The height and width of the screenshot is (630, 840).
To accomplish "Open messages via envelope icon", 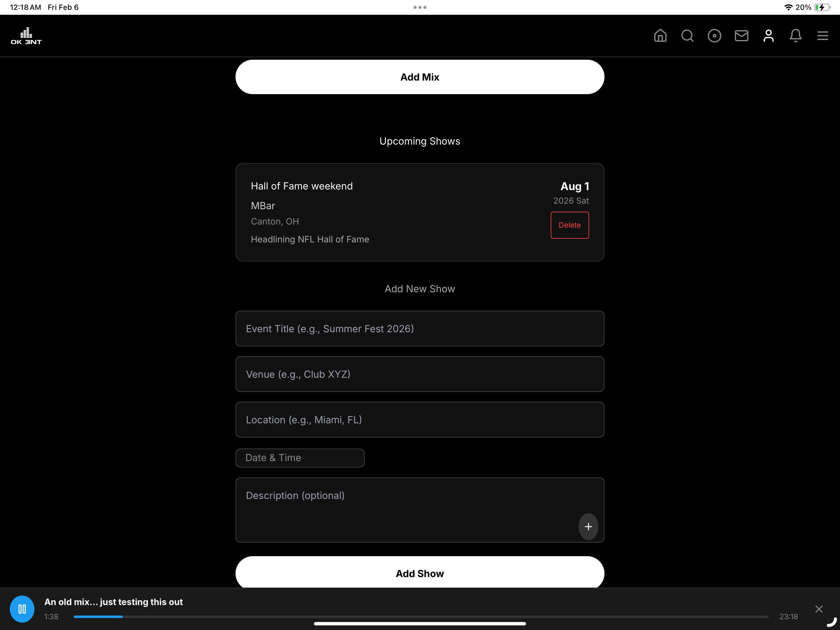I will [x=741, y=36].
